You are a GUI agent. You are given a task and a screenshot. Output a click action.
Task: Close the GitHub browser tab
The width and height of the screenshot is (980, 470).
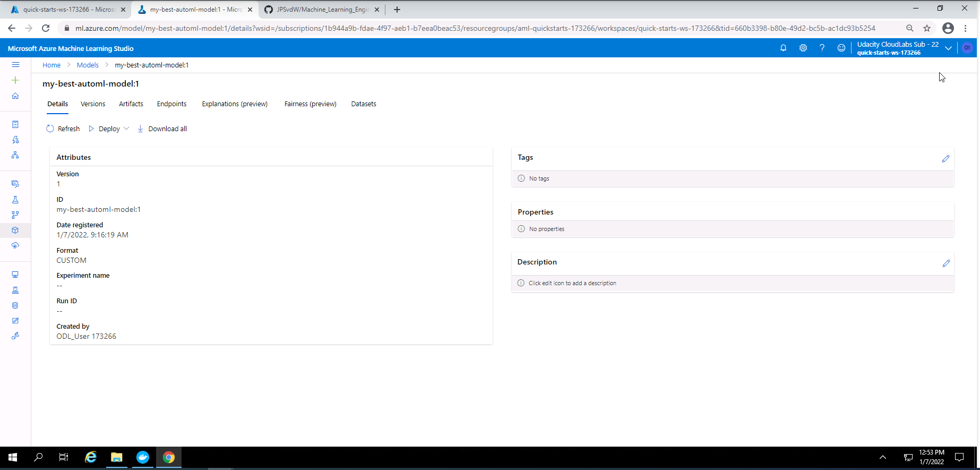(x=377, y=10)
